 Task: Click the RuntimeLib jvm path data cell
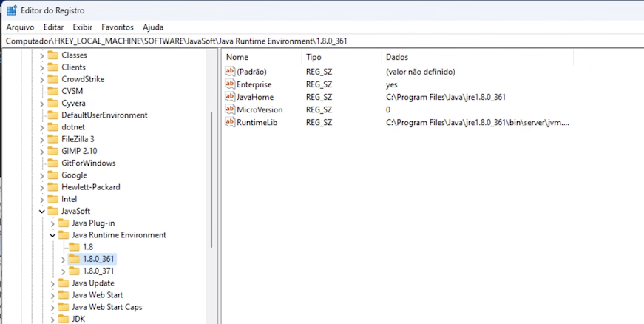pyautogui.click(x=477, y=122)
